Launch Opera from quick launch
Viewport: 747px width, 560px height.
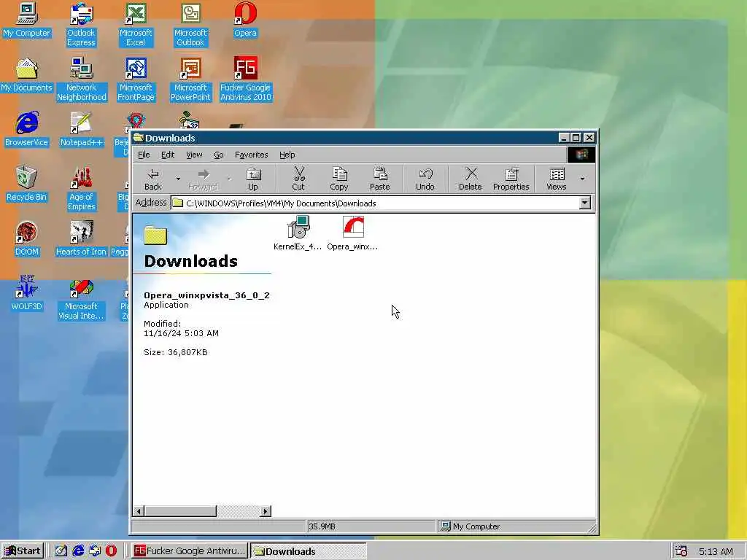pyautogui.click(x=112, y=551)
